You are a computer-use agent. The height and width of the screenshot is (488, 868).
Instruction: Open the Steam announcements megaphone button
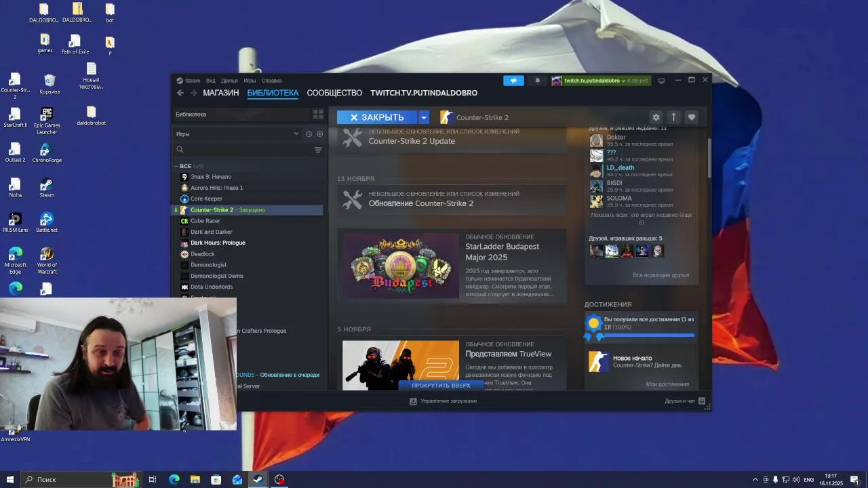tap(513, 81)
